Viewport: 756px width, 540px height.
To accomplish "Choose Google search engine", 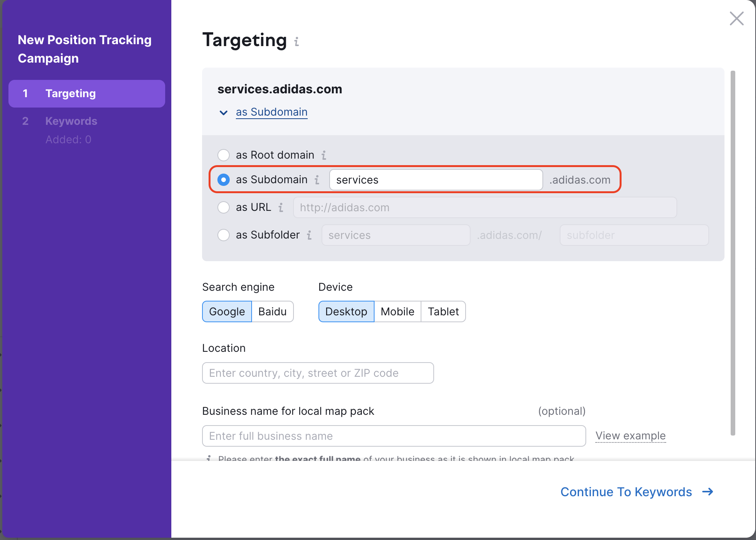I will click(x=227, y=311).
